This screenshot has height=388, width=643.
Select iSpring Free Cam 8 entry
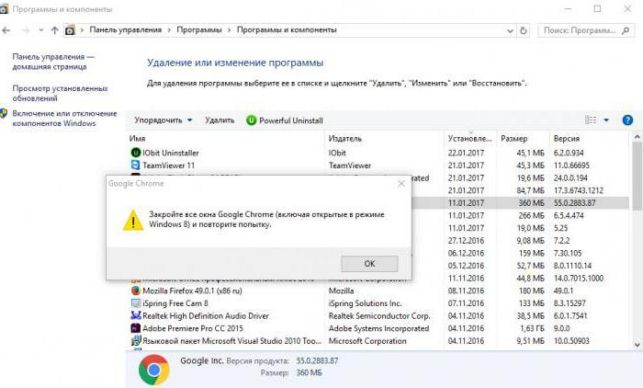(x=377, y=304)
